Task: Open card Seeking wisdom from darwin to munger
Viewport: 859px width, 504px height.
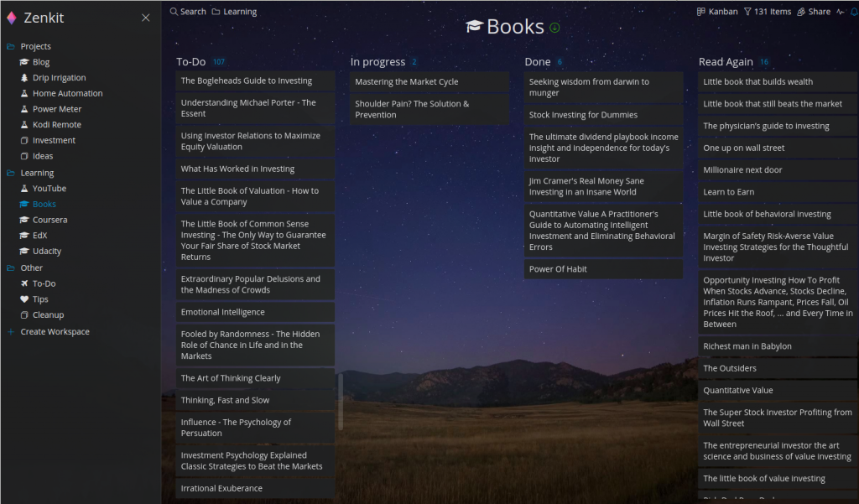Action: tap(604, 88)
